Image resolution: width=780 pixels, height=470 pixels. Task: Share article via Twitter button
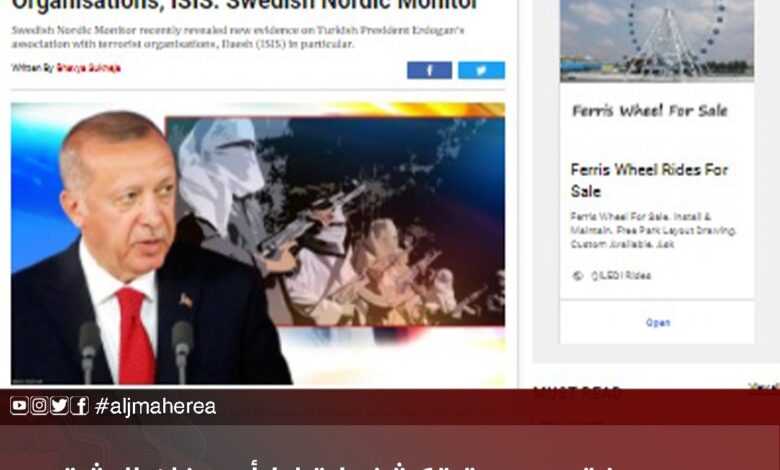pos(481,70)
